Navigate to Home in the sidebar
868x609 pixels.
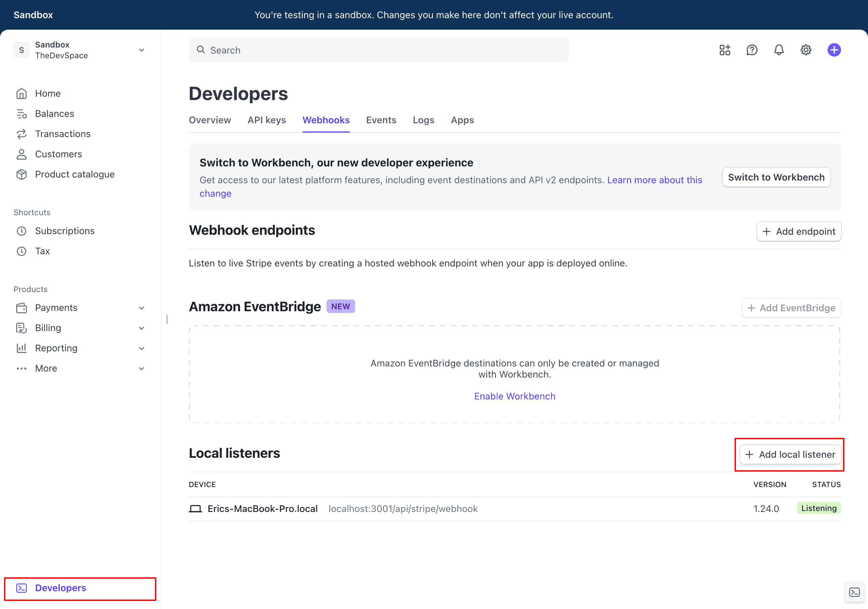[x=48, y=93]
